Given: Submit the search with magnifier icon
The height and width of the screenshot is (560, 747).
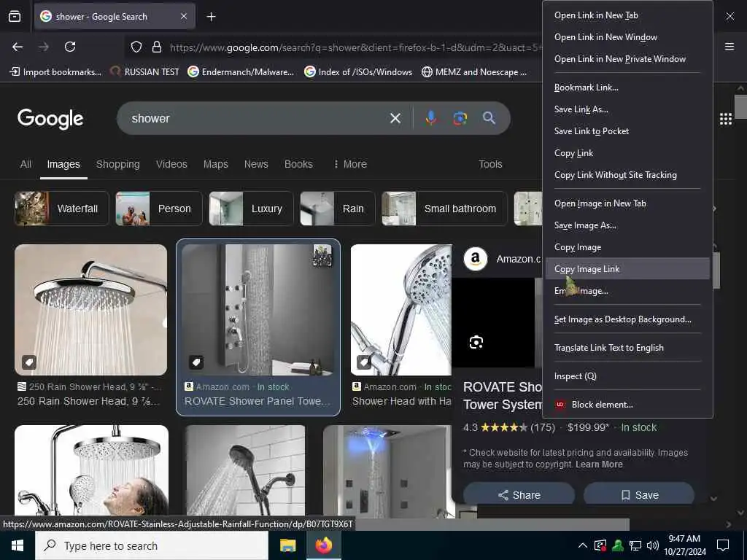Looking at the screenshot, I should (x=489, y=117).
